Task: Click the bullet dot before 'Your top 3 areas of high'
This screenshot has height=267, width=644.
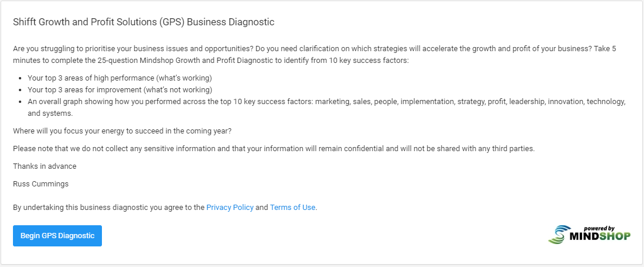Action: pyautogui.click(x=21, y=78)
